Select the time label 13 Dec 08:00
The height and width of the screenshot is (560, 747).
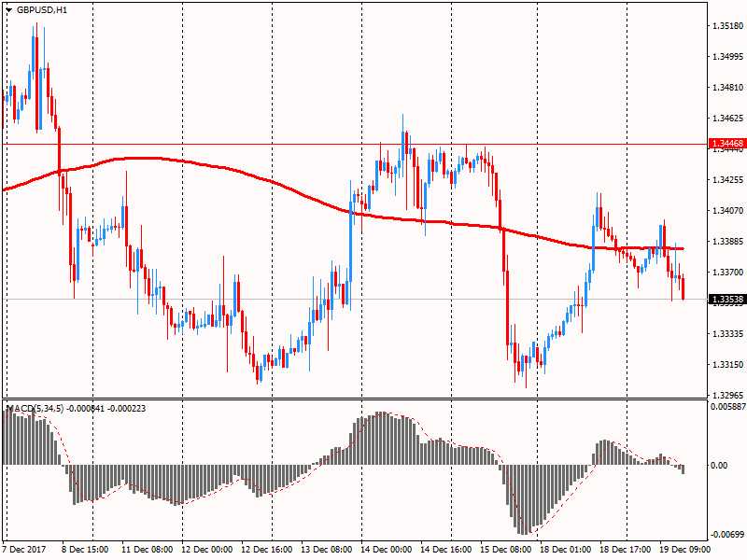pos(327,549)
